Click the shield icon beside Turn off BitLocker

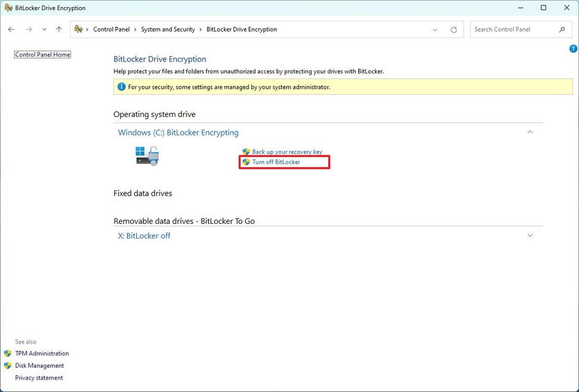pyautogui.click(x=245, y=162)
